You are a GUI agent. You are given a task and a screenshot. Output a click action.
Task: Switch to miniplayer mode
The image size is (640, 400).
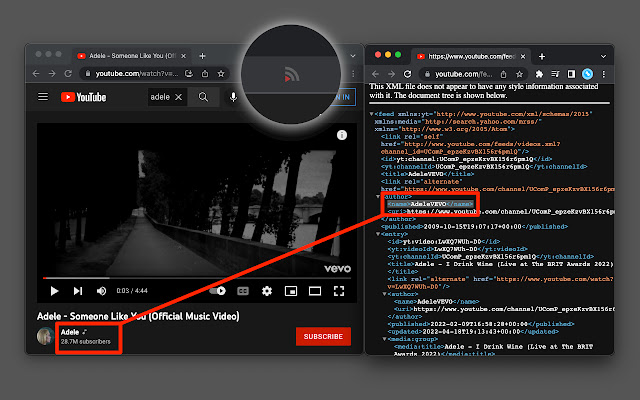click(x=291, y=291)
